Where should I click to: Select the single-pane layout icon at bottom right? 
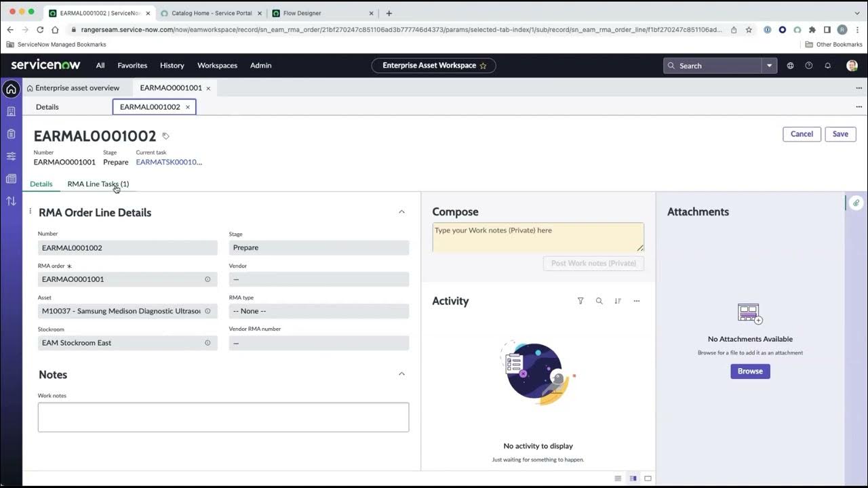648,479
